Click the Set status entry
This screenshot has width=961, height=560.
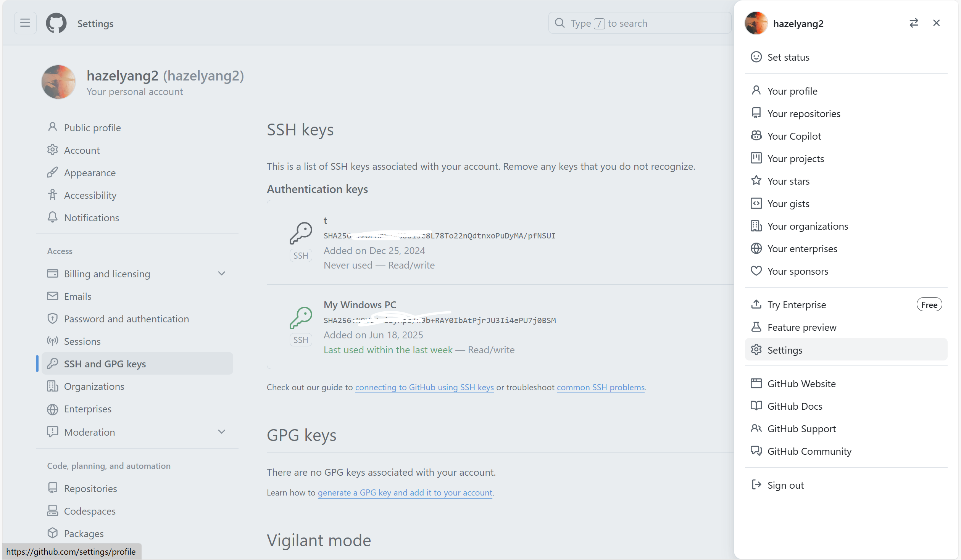click(x=846, y=57)
